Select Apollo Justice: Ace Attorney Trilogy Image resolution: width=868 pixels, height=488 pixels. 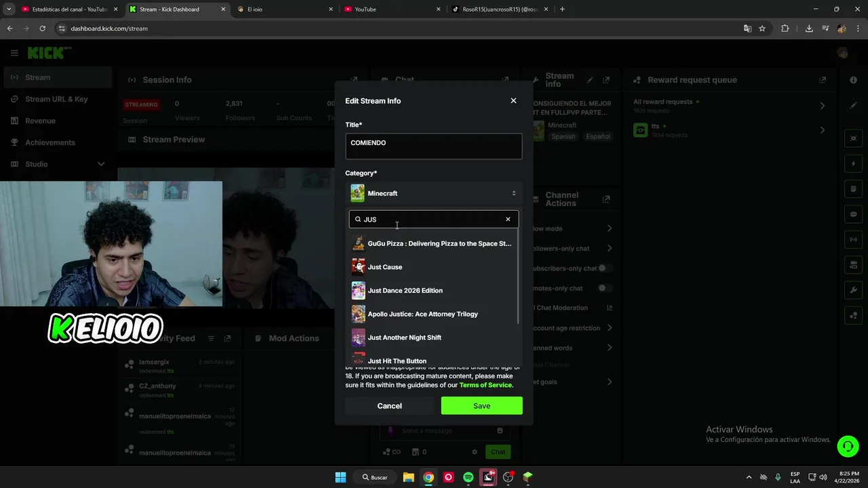click(x=433, y=314)
